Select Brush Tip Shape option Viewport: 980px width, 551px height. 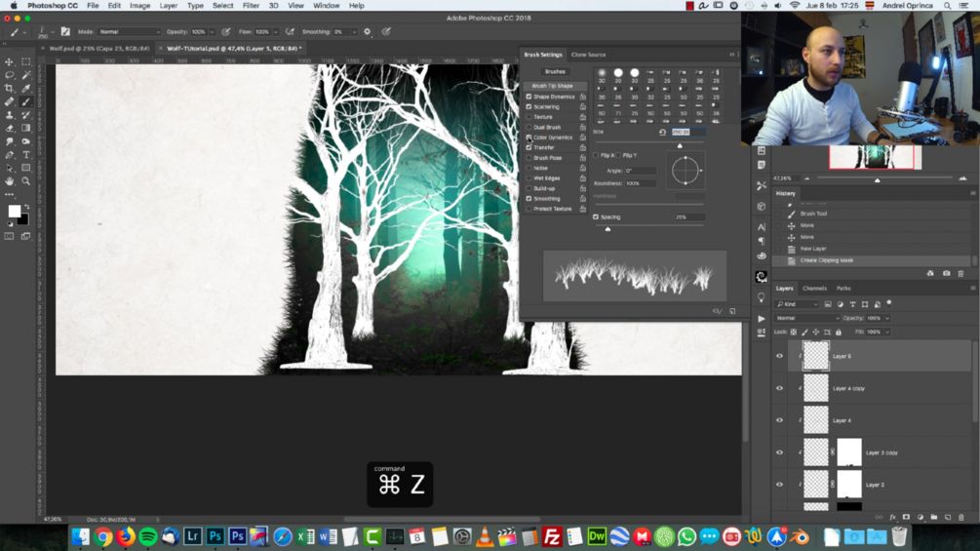552,86
